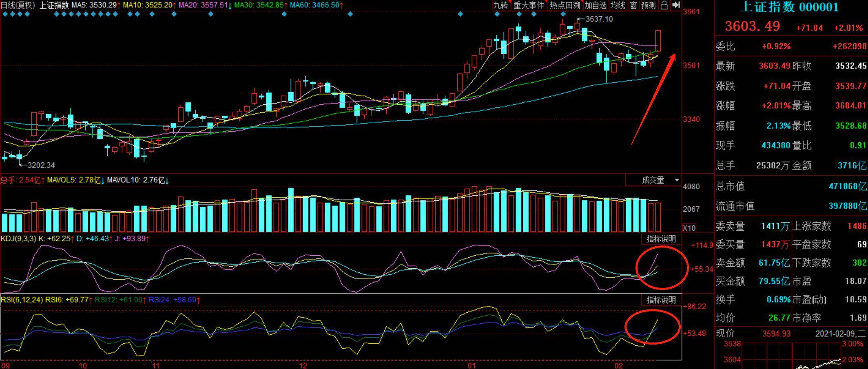Viewport: 868px width, 369px height.
Task: Toggle the 预测 forecast button
Action: tap(648, 5)
